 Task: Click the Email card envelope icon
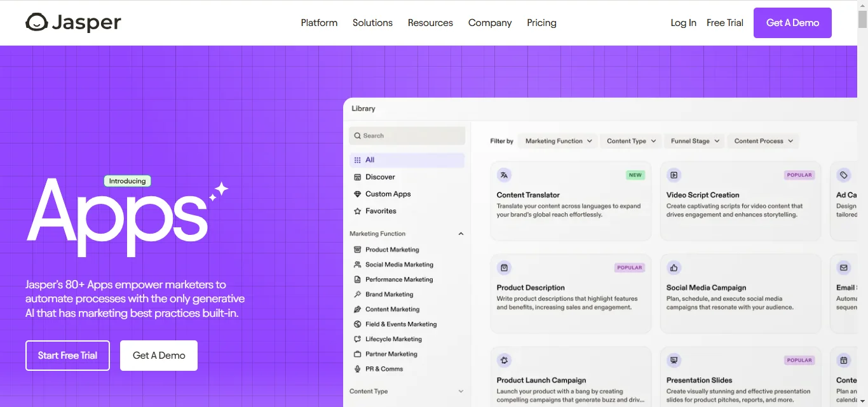tap(843, 267)
